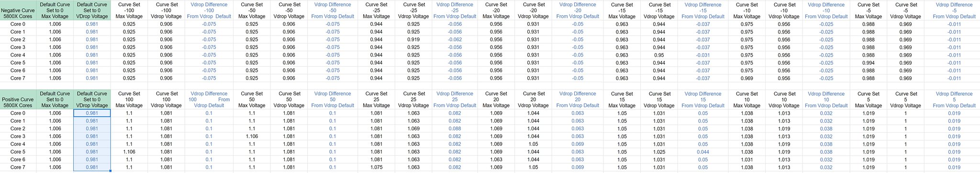
Task: Click Positive Core 2 value 1.069 under 25 Vdrop
Action: click(x=413, y=128)
